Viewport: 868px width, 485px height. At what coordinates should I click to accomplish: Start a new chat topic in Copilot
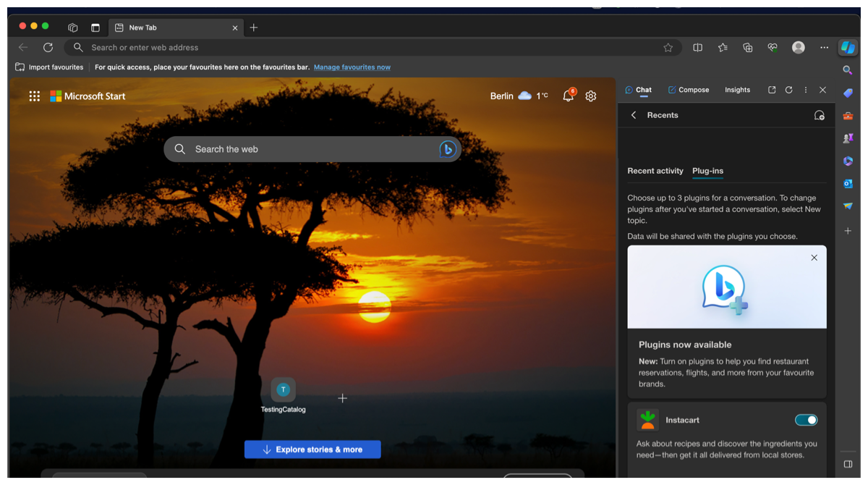click(x=820, y=115)
